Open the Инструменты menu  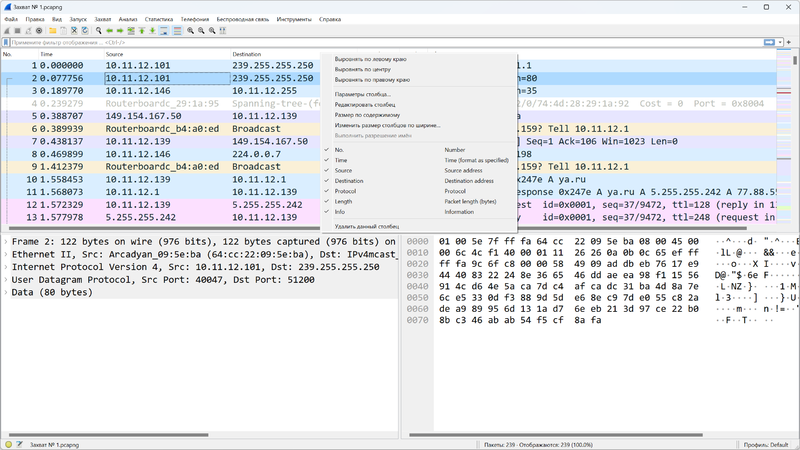[x=294, y=19]
